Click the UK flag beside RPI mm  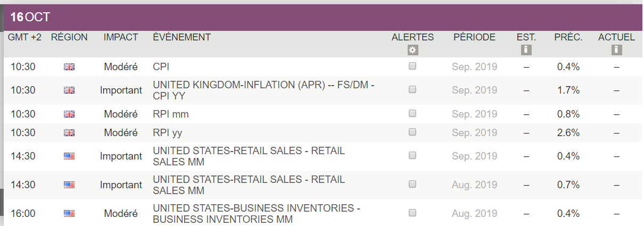click(69, 114)
